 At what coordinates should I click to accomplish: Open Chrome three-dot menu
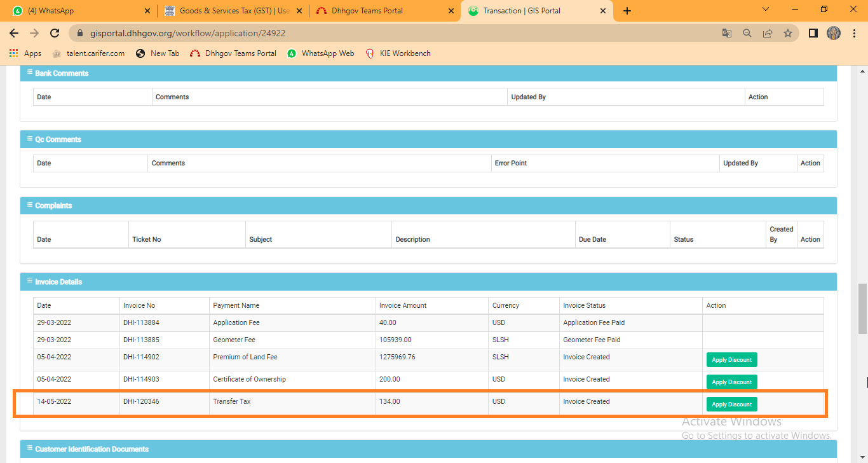854,33
